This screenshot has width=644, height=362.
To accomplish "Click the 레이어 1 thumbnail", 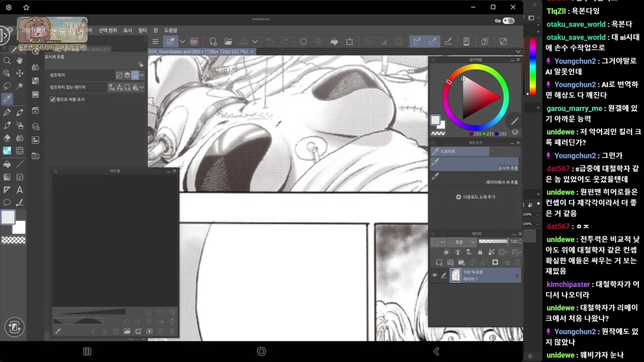I will tap(455, 275).
